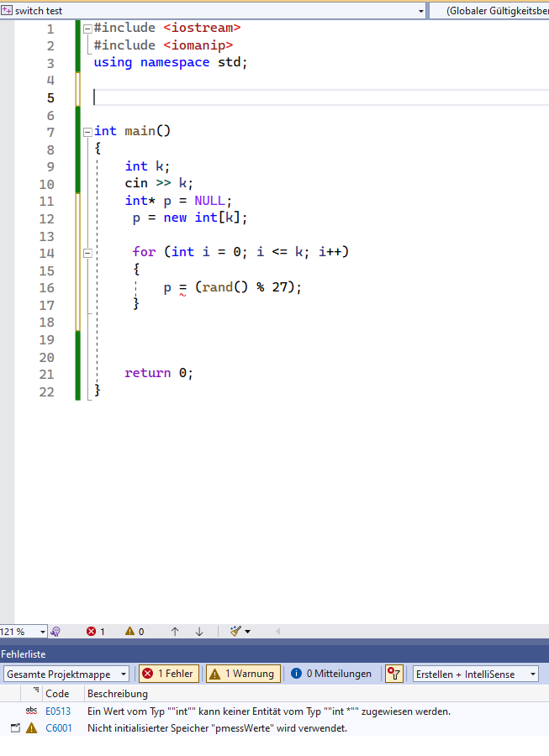Click line number 12 in the gutter
The image size is (549, 756).
[47, 219]
